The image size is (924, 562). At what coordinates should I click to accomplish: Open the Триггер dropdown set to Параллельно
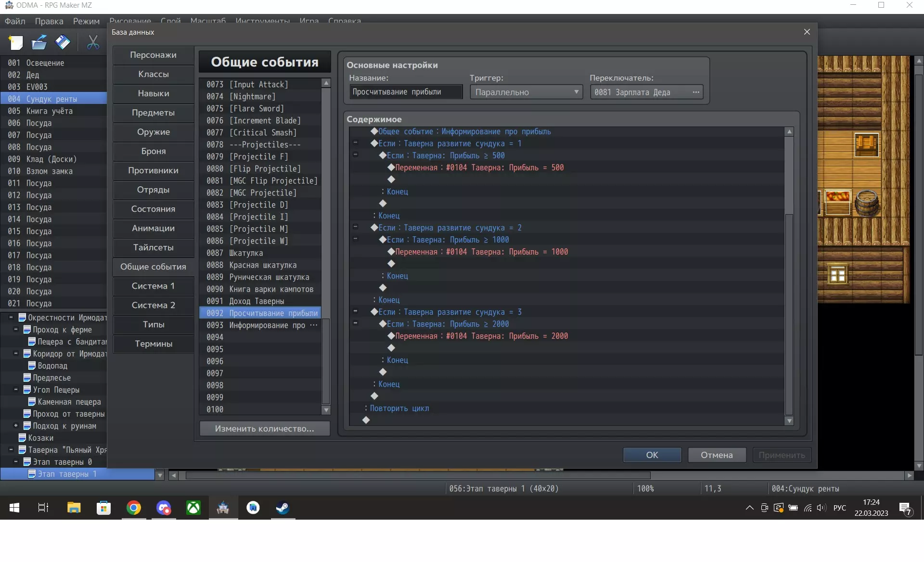[x=526, y=92]
